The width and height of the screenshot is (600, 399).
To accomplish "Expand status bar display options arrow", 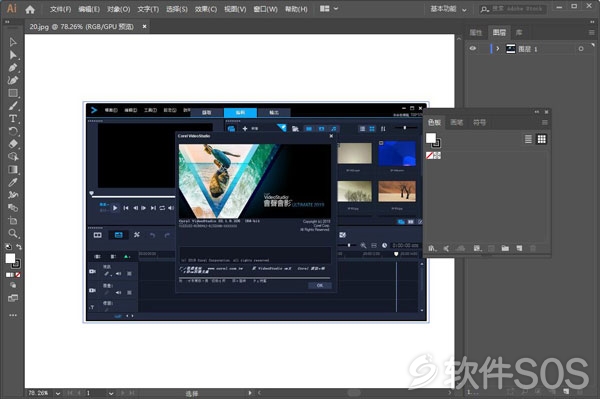I will (250, 393).
